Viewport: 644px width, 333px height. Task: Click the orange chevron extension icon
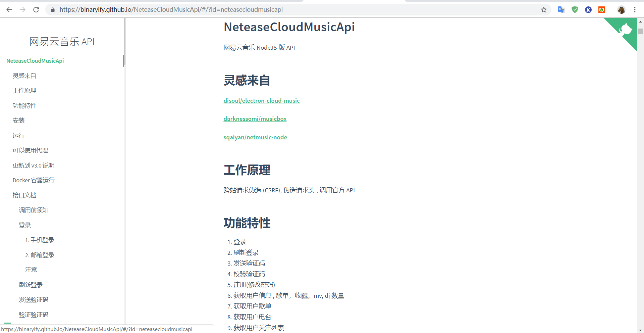(602, 10)
